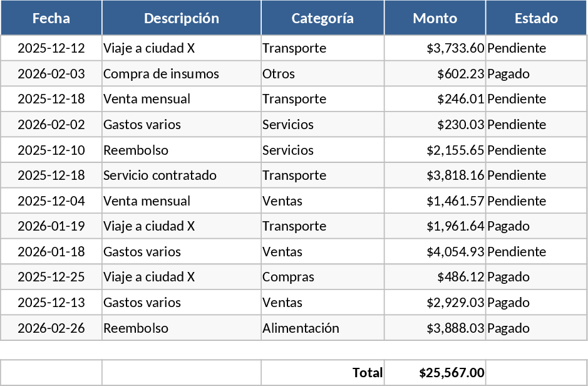
Task: Select the Monto column header
Action: coord(435,18)
